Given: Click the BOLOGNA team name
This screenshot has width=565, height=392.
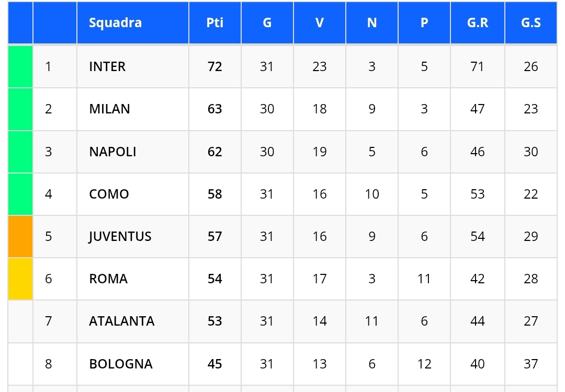Looking at the screenshot, I should (121, 364).
